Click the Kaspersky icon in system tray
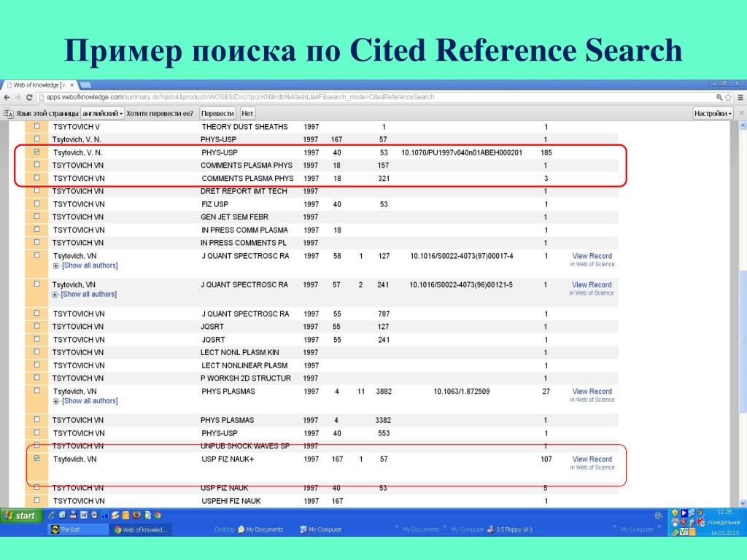The width and height of the screenshot is (747, 560). coord(700,522)
